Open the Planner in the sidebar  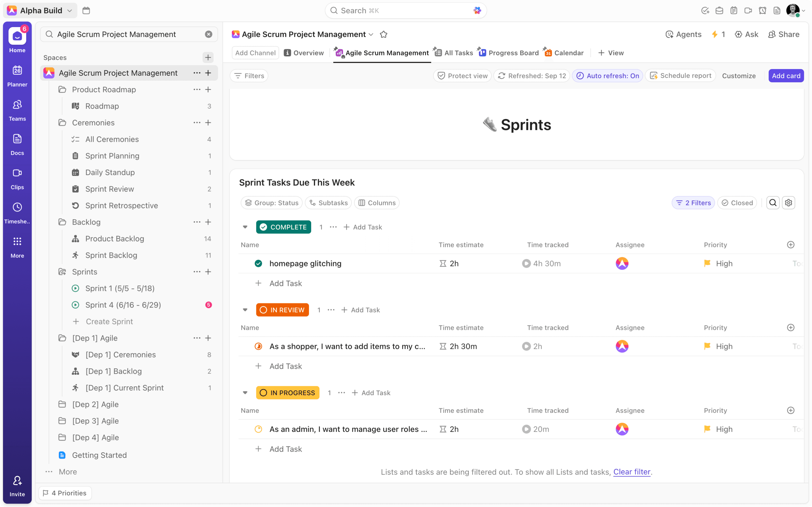click(17, 76)
